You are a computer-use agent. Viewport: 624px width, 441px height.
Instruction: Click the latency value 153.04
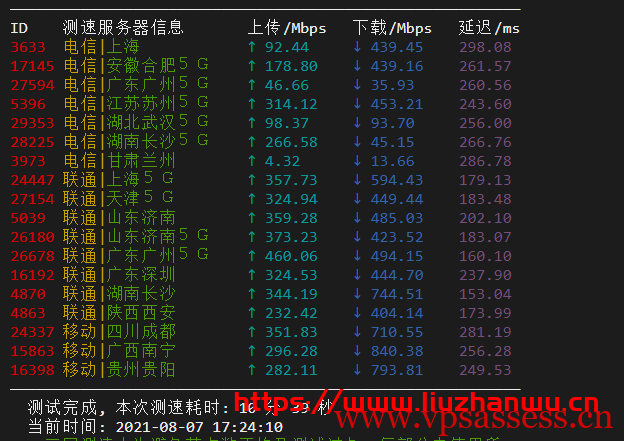485,293
